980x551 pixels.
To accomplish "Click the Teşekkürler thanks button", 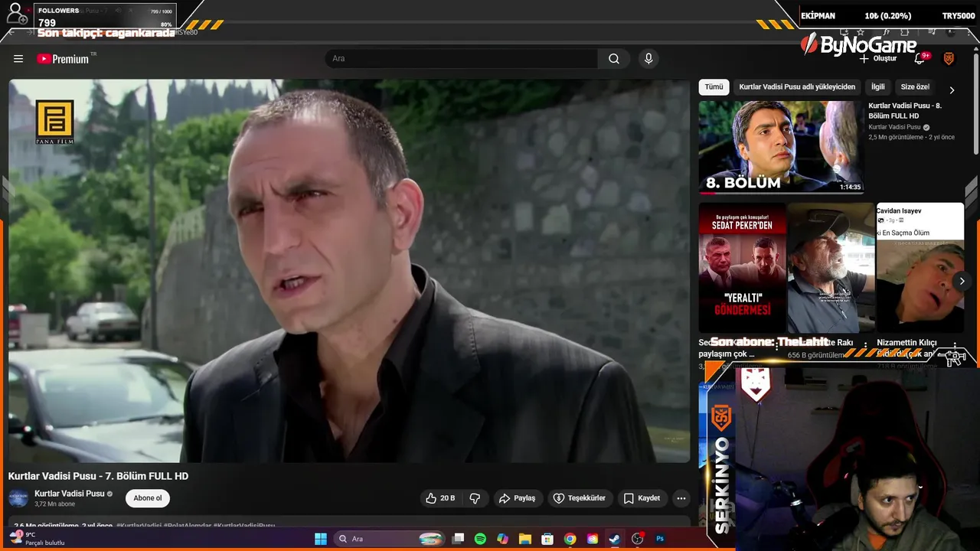I will pyautogui.click(x=580, y=498).
